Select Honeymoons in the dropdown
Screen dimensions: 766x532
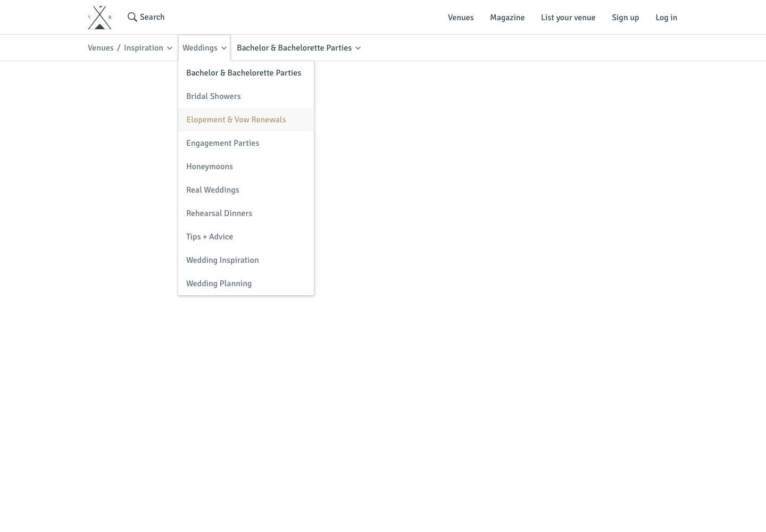point(246,167)
